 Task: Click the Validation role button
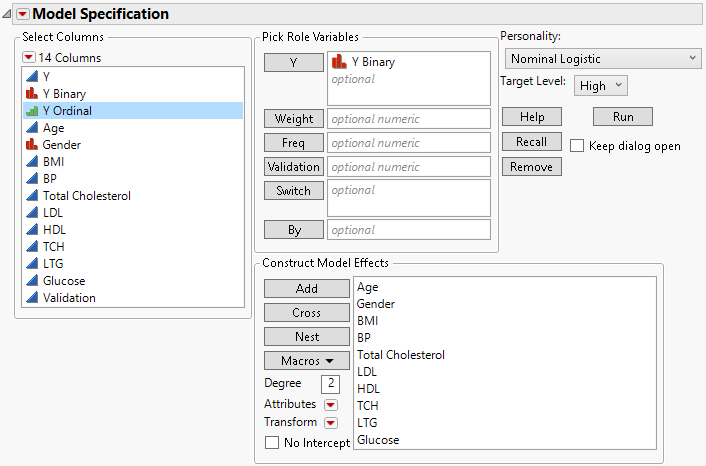[294, 167]
